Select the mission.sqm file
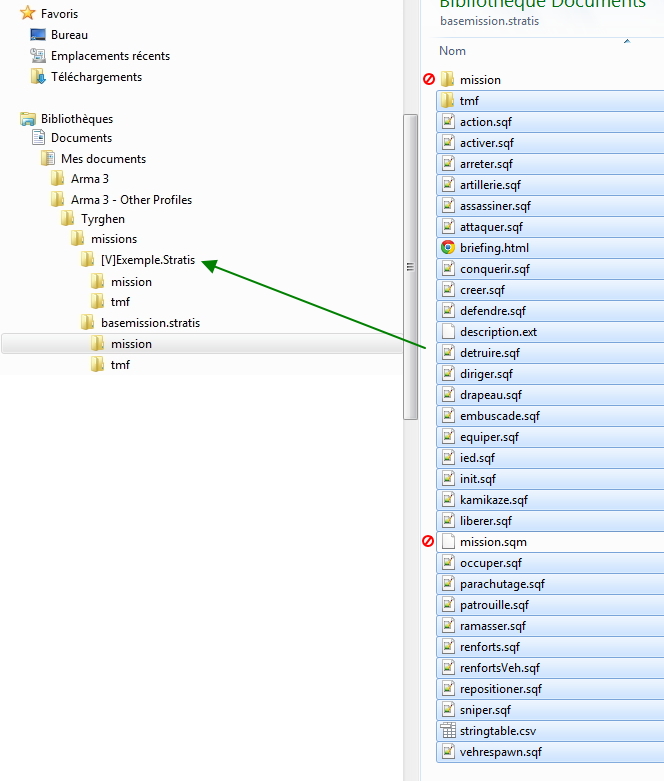This screenshot has height=781, width=664. click(x=493, y=542)
